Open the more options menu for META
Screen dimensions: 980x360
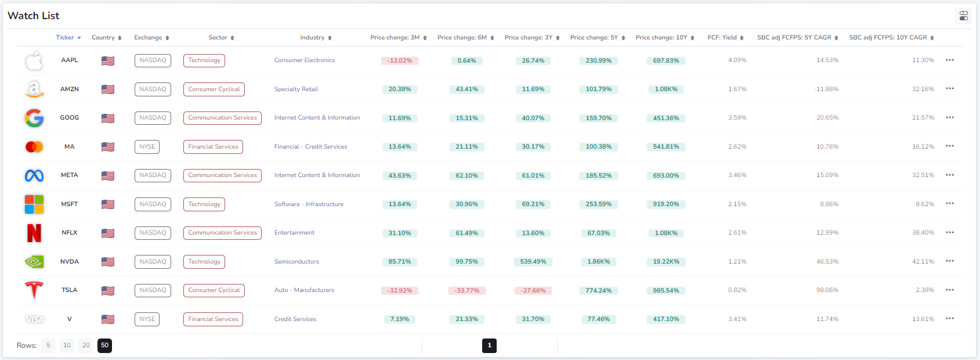point(950,175)
